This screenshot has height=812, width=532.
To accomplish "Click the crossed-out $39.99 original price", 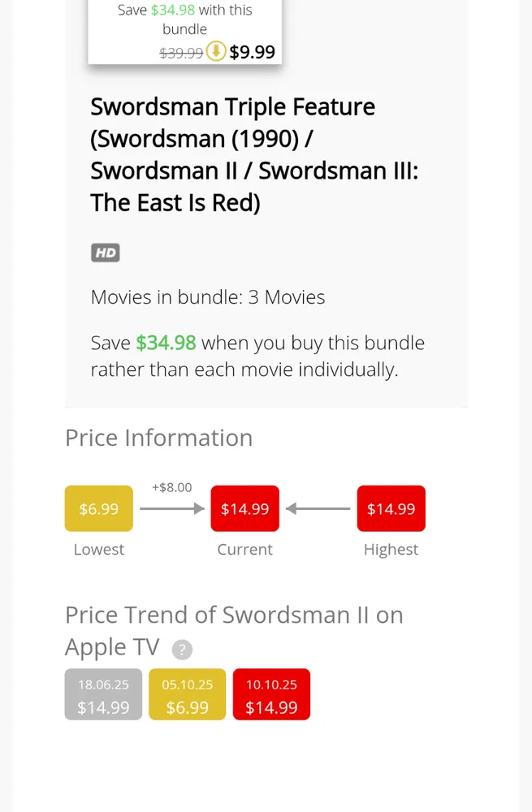I will click(x=181, y=53).
